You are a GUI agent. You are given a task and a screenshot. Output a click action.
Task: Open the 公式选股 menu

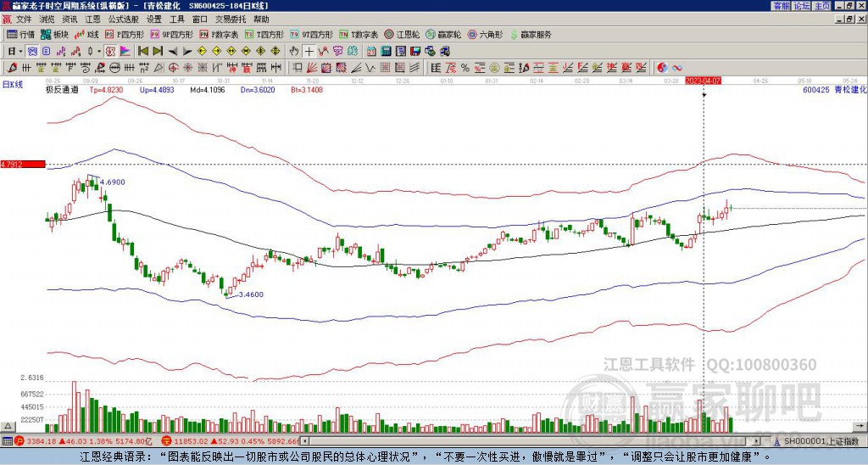click(123, 19)
